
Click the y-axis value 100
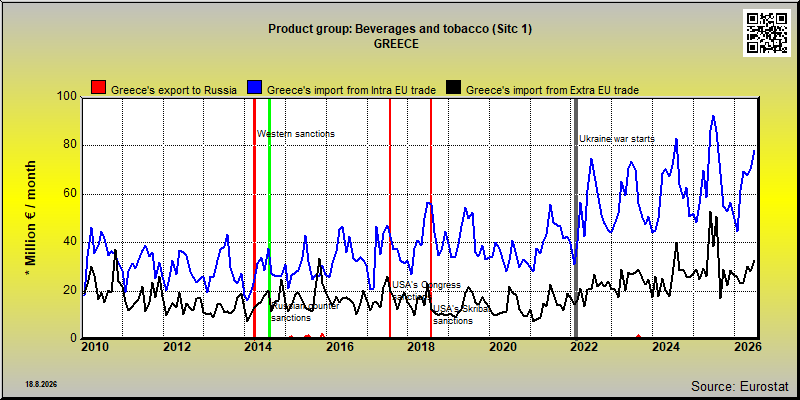pos(67,97)
